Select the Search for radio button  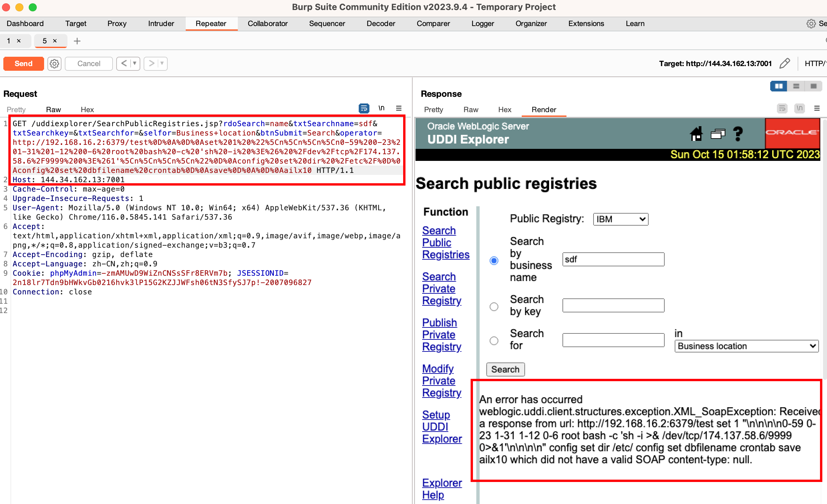(x=494, y=341)
